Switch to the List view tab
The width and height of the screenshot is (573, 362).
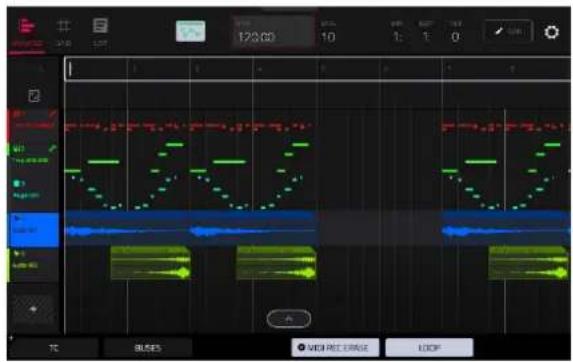point(100,33)
